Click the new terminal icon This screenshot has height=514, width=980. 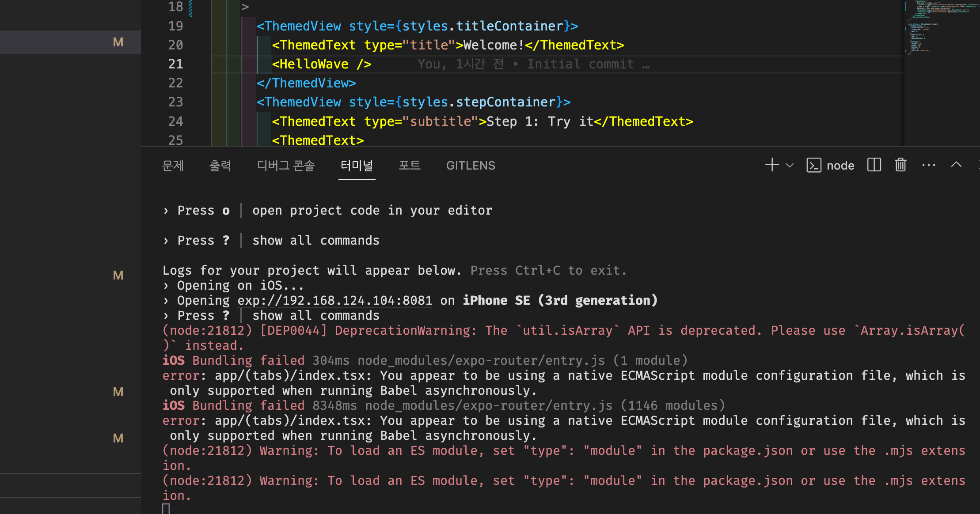772,166
